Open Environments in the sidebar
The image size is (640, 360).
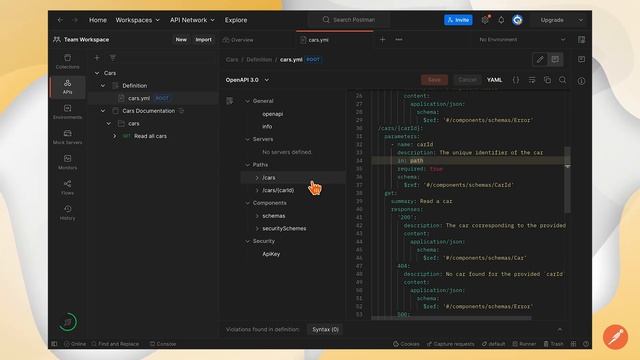click(x=68, y=112)
